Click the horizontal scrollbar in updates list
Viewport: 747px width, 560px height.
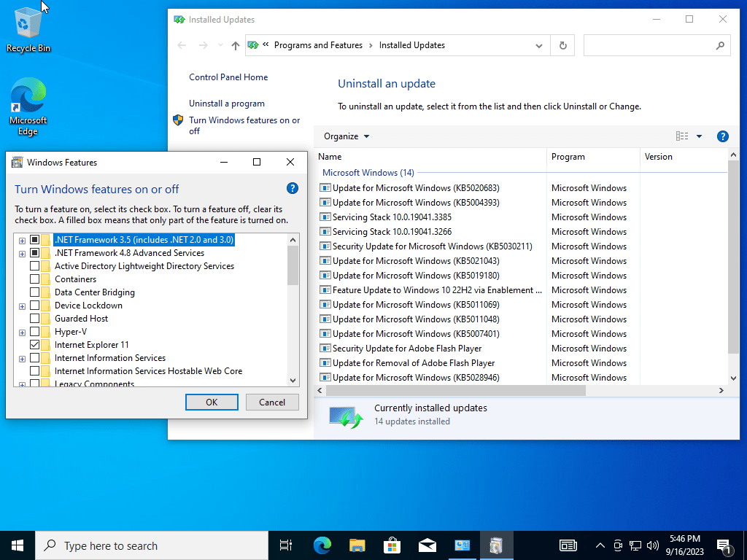tap(455, 391)
